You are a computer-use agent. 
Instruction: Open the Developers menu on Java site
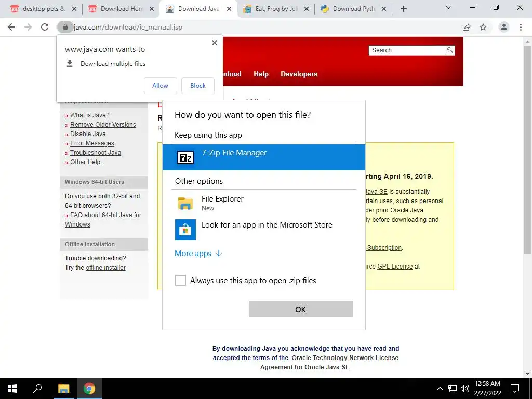(299, 74)
